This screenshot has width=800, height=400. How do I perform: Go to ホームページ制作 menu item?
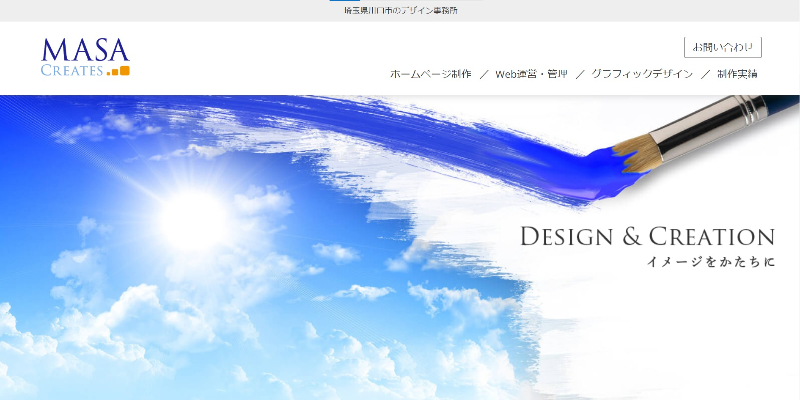(x=431, y=74)
